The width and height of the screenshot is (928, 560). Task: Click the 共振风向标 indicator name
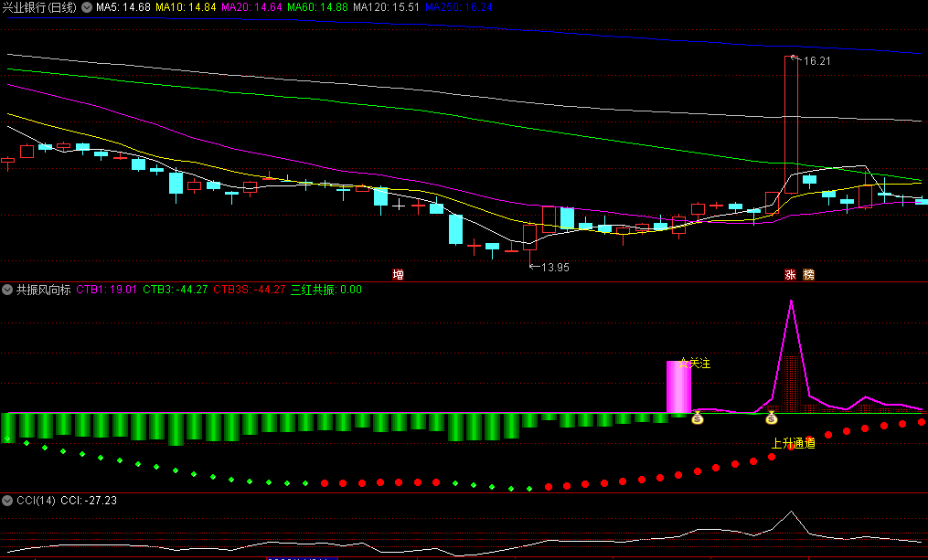pos(43,290)
